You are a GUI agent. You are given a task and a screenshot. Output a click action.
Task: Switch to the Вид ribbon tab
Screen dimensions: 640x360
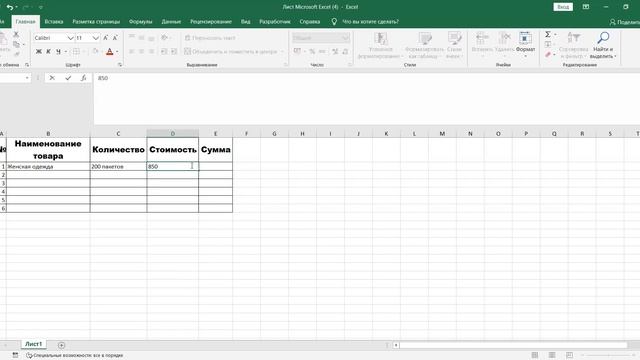(x=245, y=22)
